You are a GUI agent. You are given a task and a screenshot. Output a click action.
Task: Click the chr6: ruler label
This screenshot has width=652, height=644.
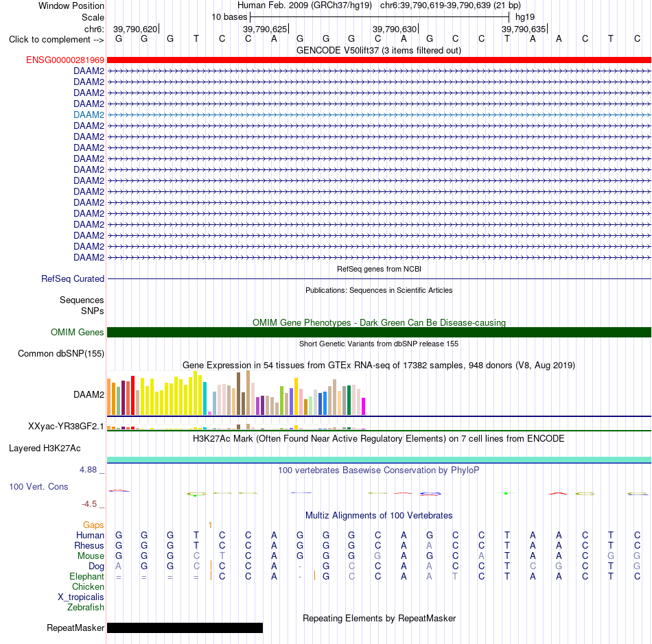94,29
